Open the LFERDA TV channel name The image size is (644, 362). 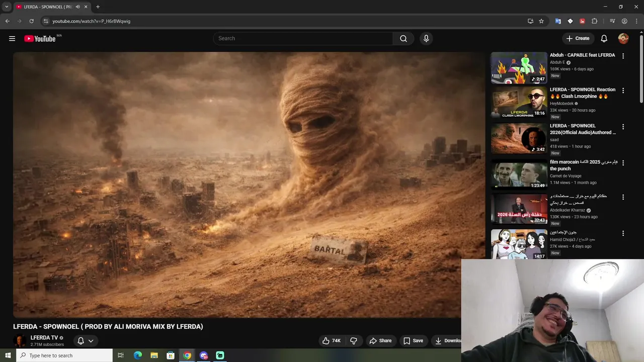(44, 338)
